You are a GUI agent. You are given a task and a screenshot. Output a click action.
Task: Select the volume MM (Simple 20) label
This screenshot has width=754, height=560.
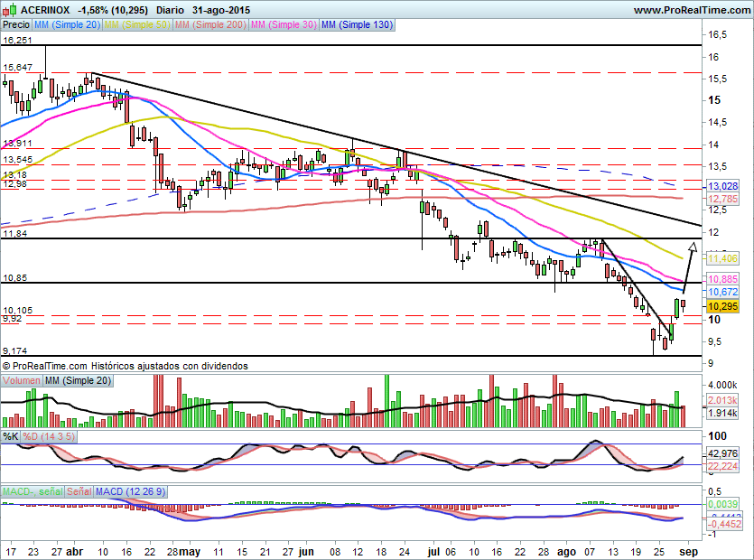78,380
